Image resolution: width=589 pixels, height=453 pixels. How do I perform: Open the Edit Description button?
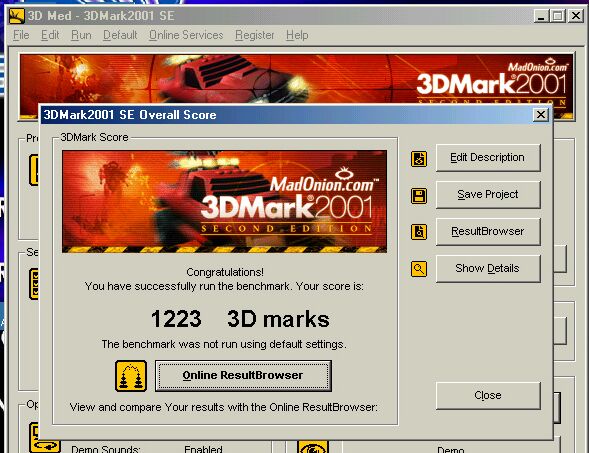488,158
